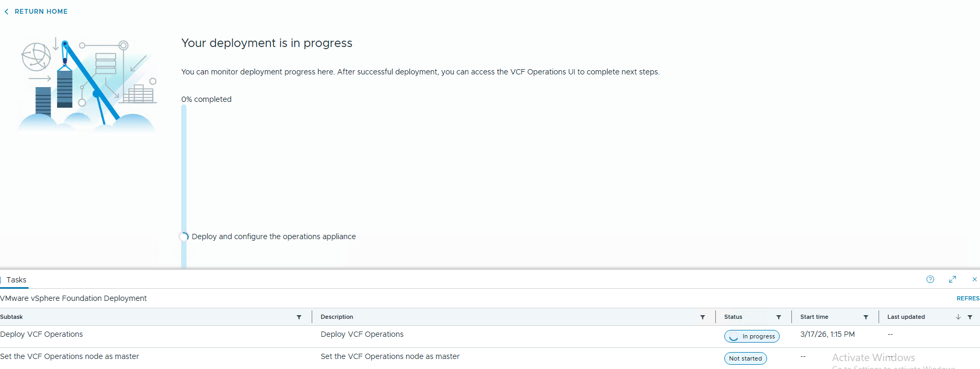Select the Deploy VCF Operations subtask row
The height and width of the screenshot is (369, 980).
pyautogui.click(x=42, y=334)
